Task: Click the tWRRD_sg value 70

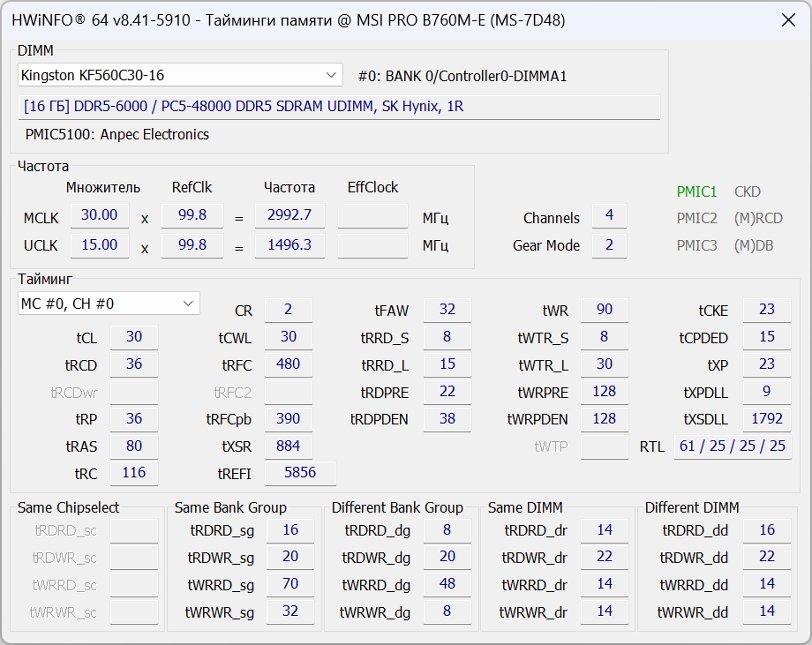Action: (x=290, y=584)
